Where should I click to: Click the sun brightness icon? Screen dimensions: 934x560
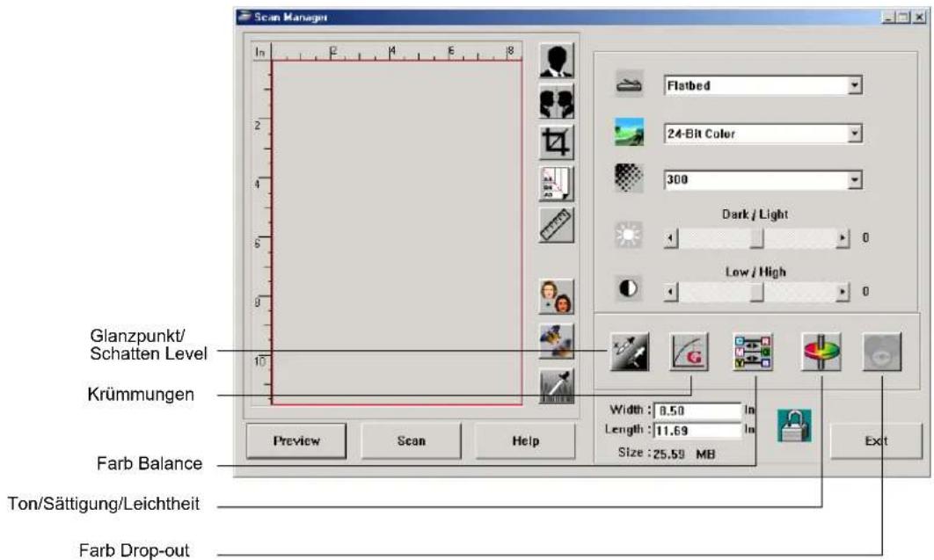629,235
